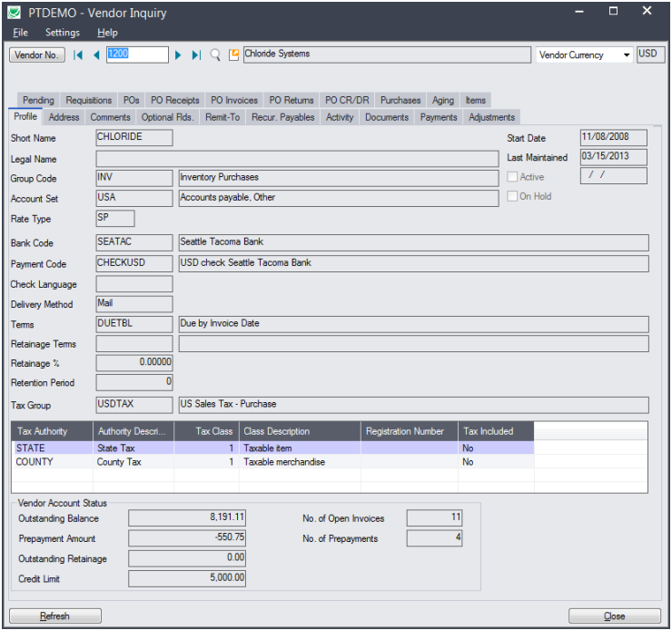This screenshot has width=672, height=630.
Task: Toggle the On Hold checkbox
Action: (512, 196)
